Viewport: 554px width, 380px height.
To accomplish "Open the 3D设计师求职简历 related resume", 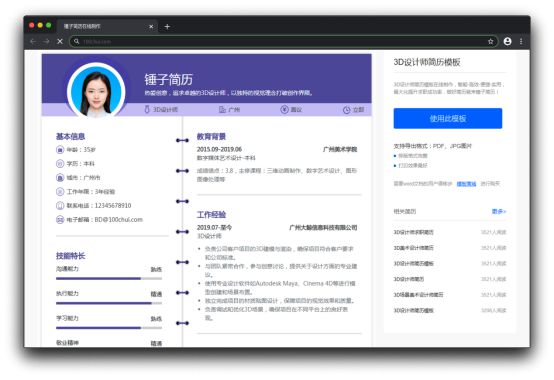I will 413,232.
